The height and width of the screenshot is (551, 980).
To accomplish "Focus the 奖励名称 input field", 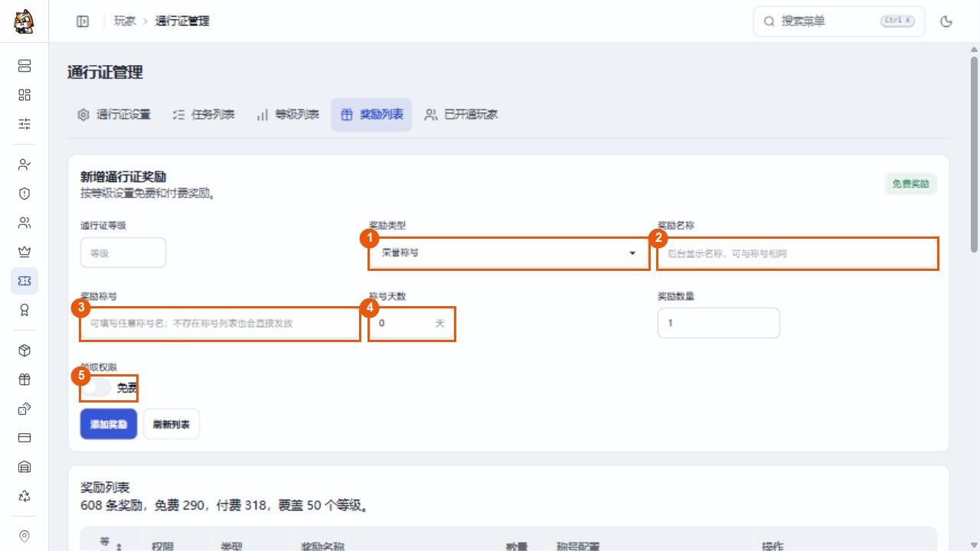I will tap(797, 253).
